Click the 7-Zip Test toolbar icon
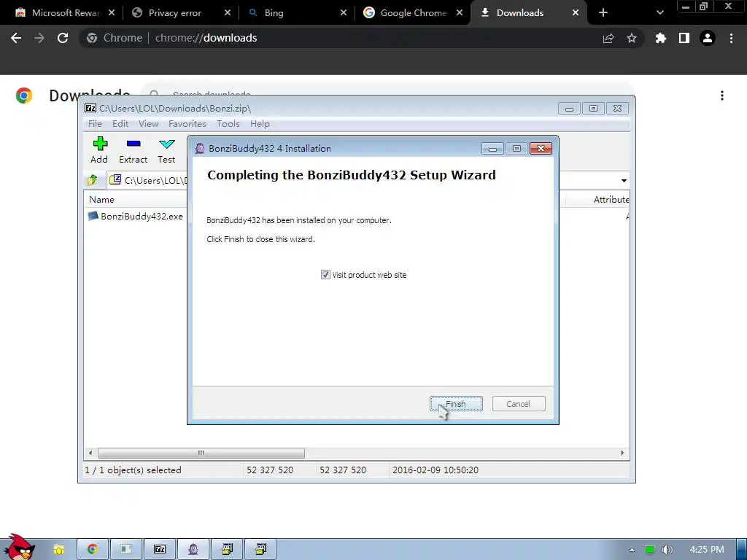 pyautogui.click(x=166, y=150)
